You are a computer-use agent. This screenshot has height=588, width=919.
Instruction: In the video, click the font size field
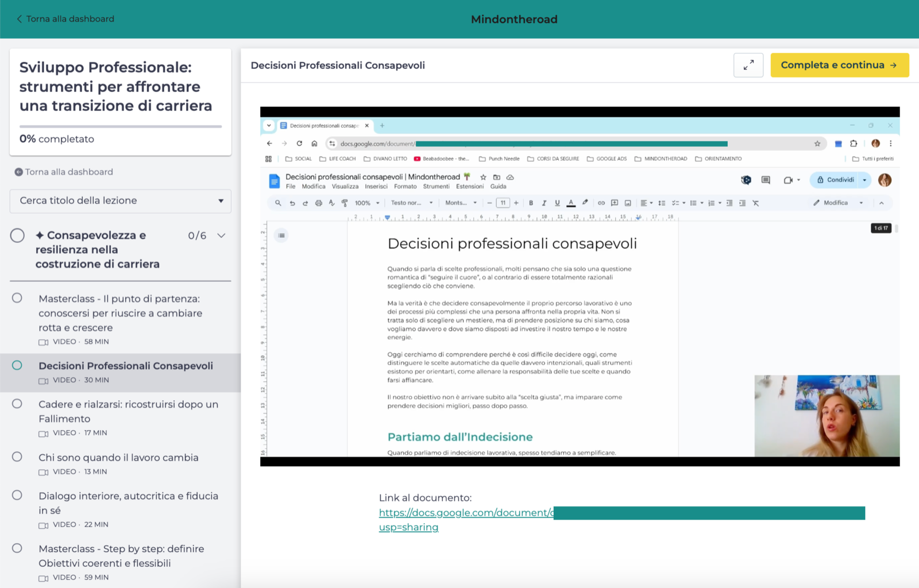(x=503, y=203)
